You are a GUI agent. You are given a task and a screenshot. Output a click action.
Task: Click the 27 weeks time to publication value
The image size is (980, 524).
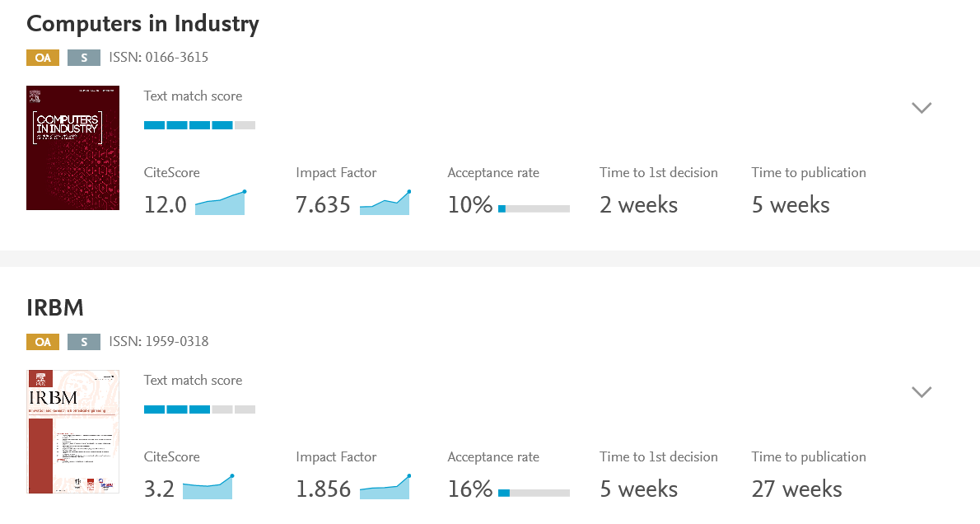(796, 489)
